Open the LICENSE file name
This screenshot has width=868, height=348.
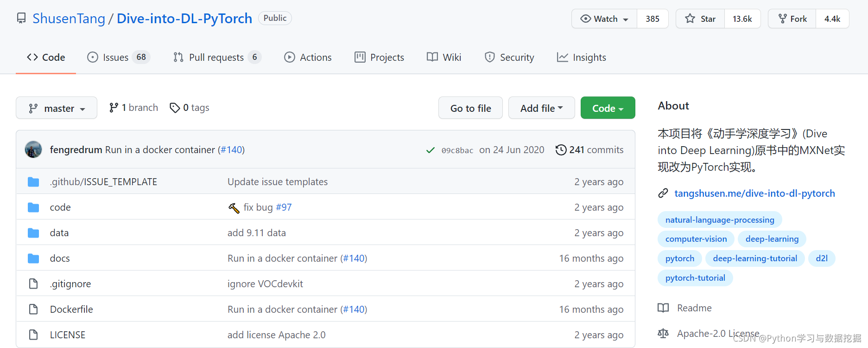68,335
